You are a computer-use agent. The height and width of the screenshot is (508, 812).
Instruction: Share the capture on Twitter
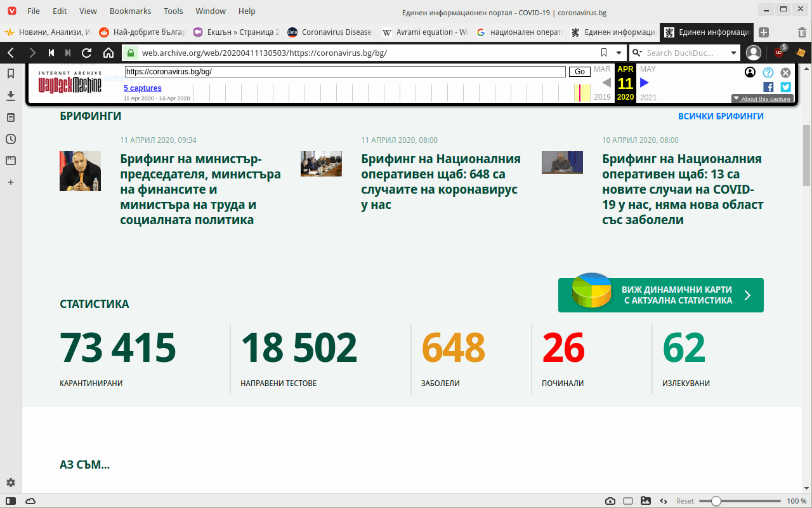click(785, 87)
